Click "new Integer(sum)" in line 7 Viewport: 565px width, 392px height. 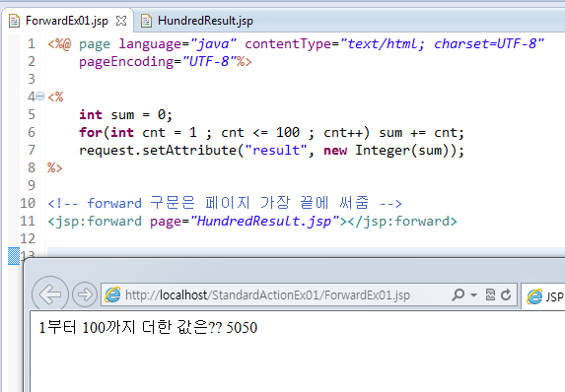(x=388, y=150)
